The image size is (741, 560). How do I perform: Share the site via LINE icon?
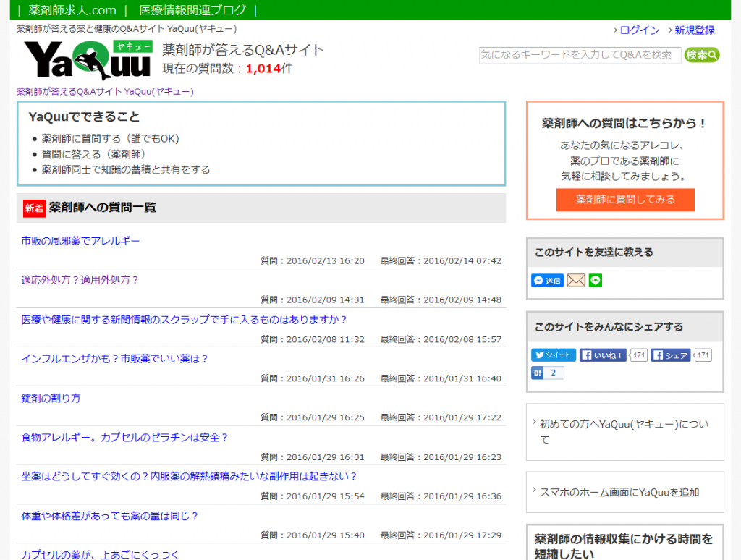point(596,281)
